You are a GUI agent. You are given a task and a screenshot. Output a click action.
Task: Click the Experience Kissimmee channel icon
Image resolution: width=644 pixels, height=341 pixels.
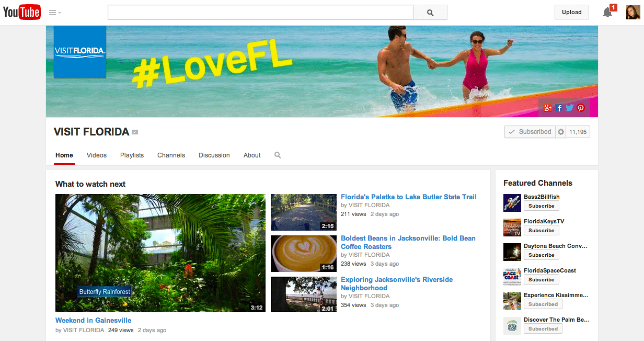pos(512,301)
